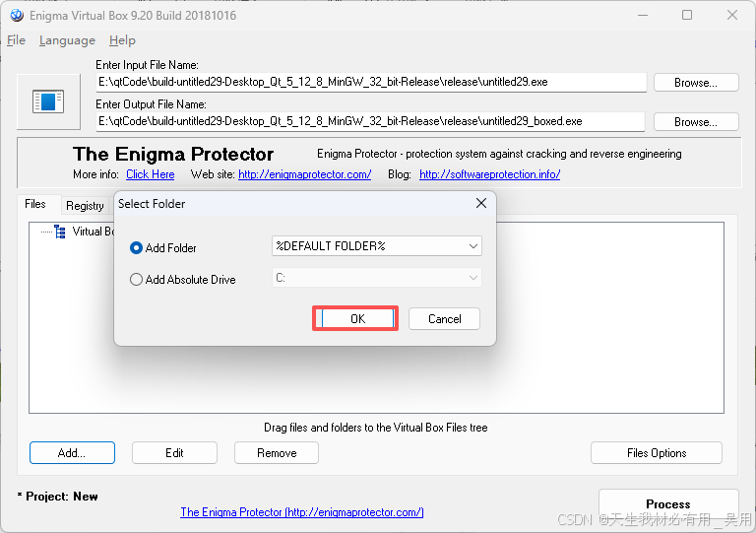Image resolution: width=756 pixels, height=533 pixels.
Task: Click the Add... button
Action: pos(72,453)
